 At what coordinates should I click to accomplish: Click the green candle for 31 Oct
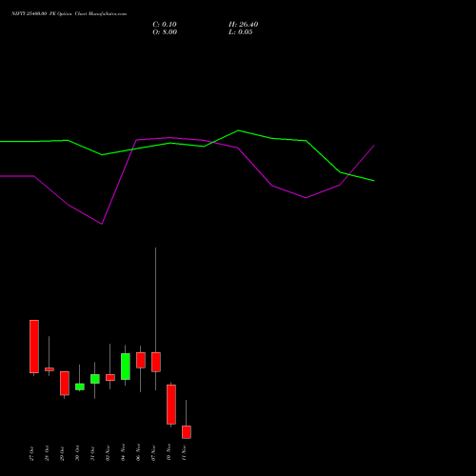95,379
